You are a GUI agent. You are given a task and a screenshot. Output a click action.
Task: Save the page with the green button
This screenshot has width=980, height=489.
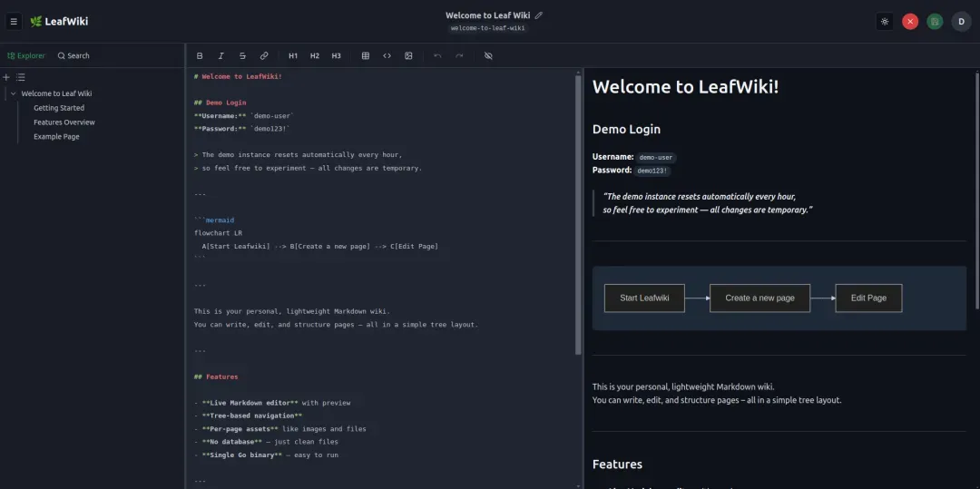(935, 21)
